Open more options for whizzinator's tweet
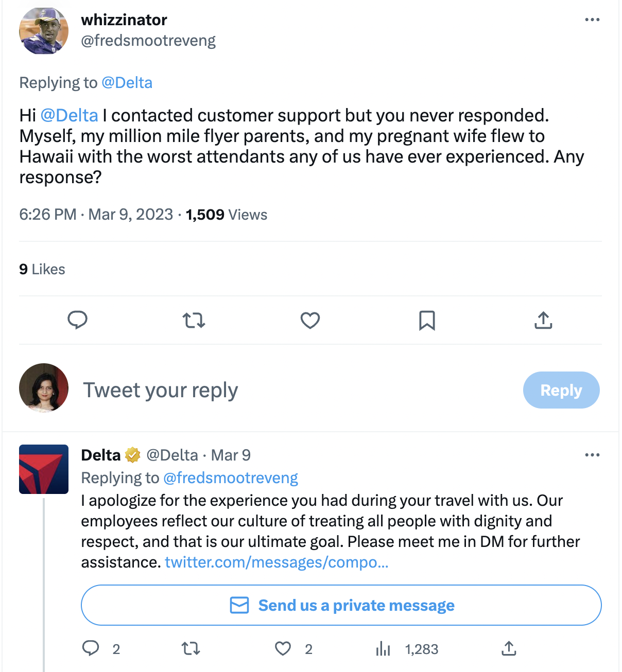This screenshot has width=622, height=672. coord(592,20)
